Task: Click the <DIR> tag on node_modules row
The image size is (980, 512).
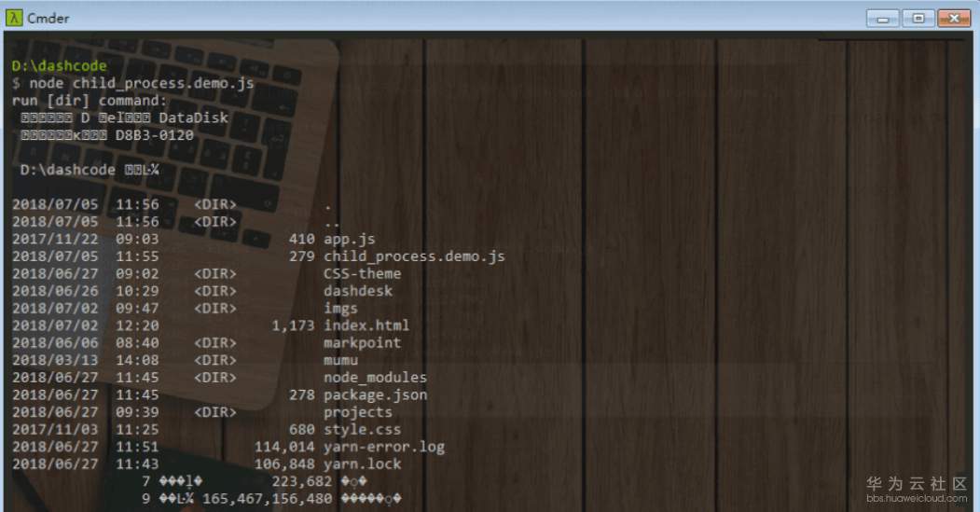Action: [x=215, y=378]
